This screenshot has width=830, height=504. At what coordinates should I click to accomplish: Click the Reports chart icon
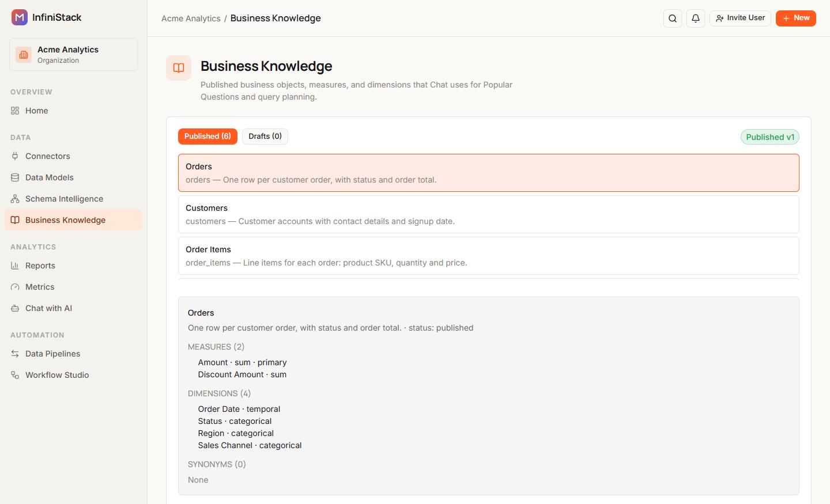pyautogui.click(x=15, y=266)
